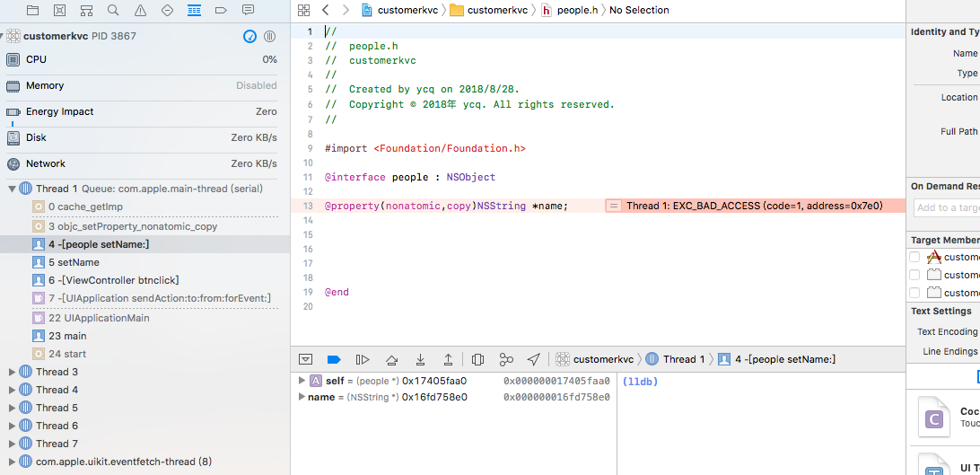Expand the self variable disclosure triangle

(302, 381)
